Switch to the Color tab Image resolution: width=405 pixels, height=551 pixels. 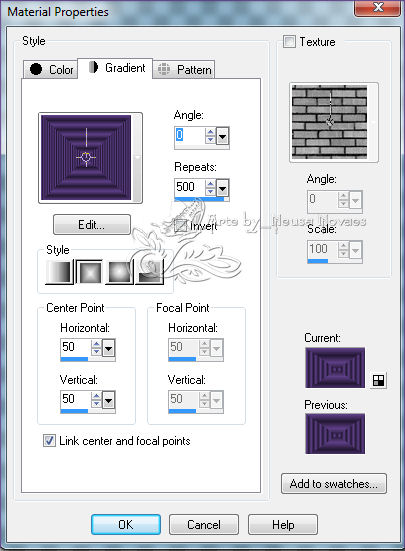(x=51, y=69)
